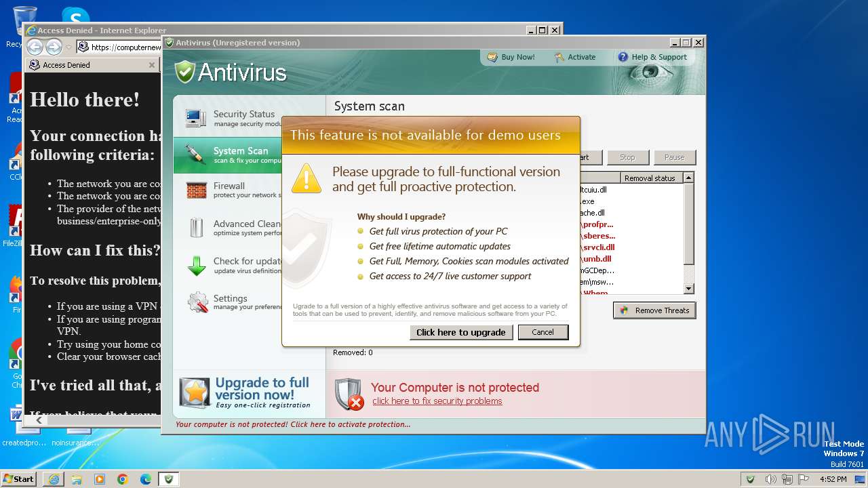Click the system clock 4:52 PM
868x488 pixels.
(832, 479)
